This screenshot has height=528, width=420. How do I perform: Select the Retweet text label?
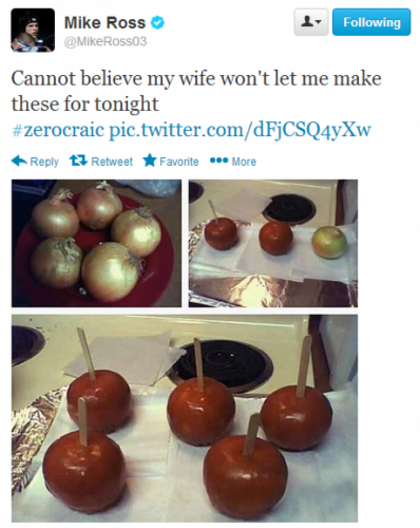click(112, 162)
